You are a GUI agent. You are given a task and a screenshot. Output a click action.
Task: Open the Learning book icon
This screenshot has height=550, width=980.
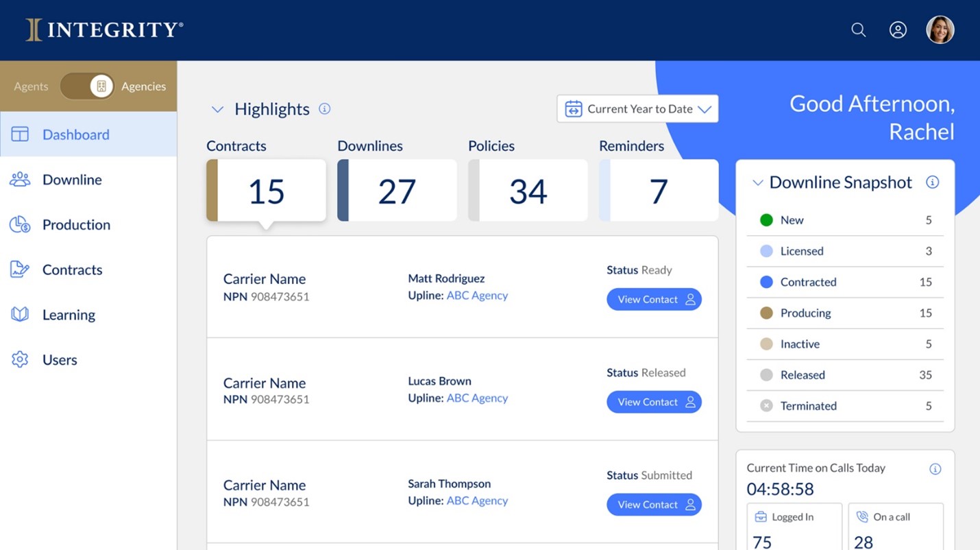pos(19,314)
